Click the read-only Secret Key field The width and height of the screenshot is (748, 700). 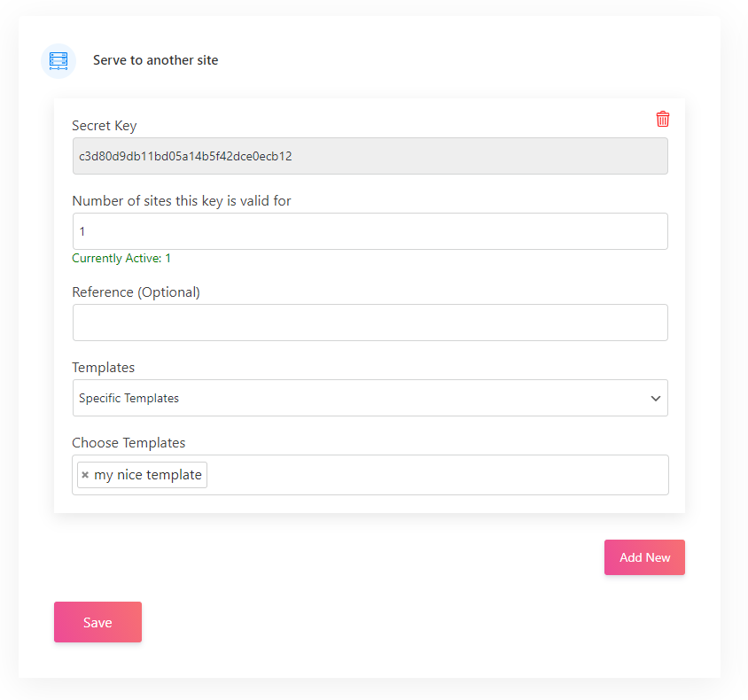point(370,156)
